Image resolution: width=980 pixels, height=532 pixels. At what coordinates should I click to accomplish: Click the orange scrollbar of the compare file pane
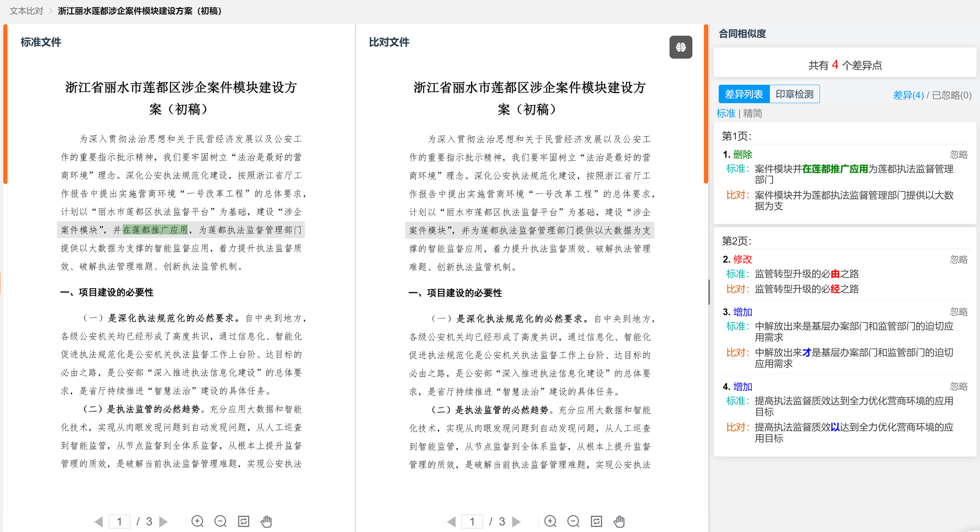(x=706, y=104)
